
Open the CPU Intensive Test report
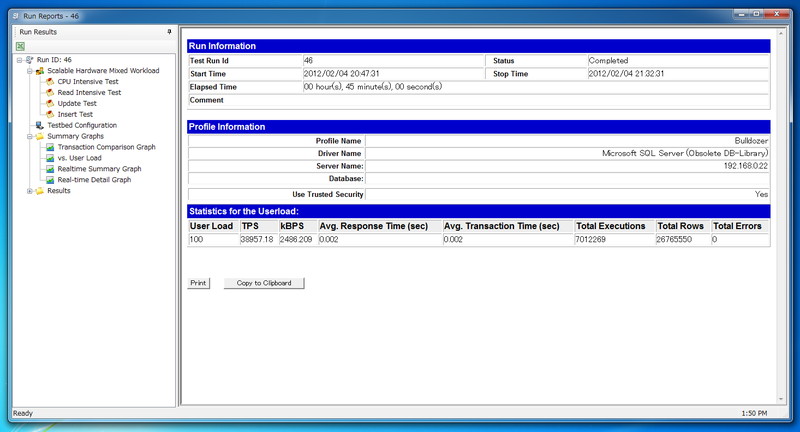[88, 82]
